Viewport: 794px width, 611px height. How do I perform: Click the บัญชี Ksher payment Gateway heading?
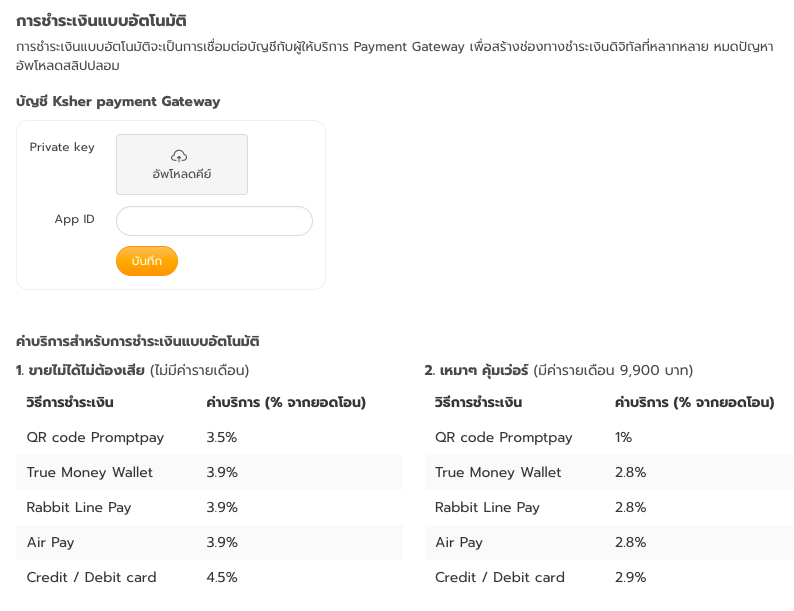coord(118,101)
